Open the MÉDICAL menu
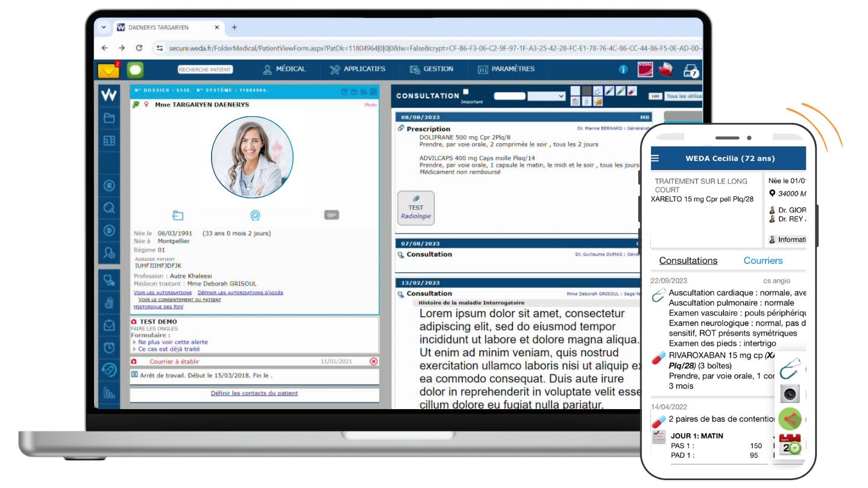The height and width of the screenshot is (488, 868). pyautogui.click(x=284, y=69)
